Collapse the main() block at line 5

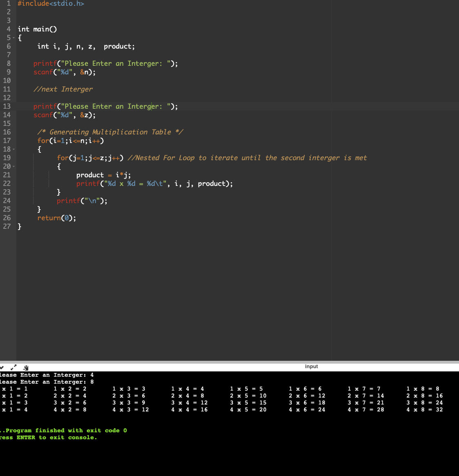point(13,38)
